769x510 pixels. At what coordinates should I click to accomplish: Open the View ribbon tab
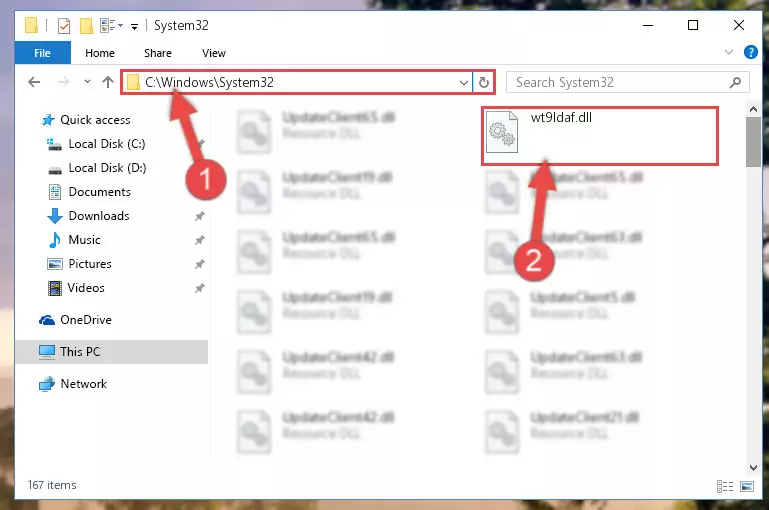pos(214,53)
